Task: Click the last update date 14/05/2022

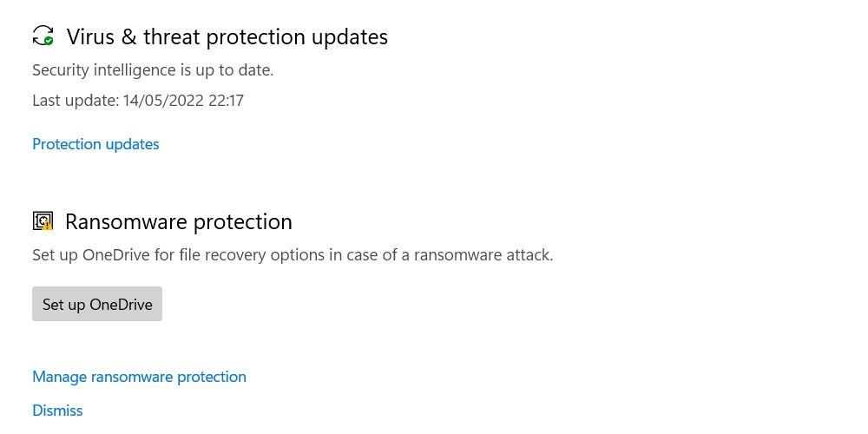Action: (x=163, y=101)
